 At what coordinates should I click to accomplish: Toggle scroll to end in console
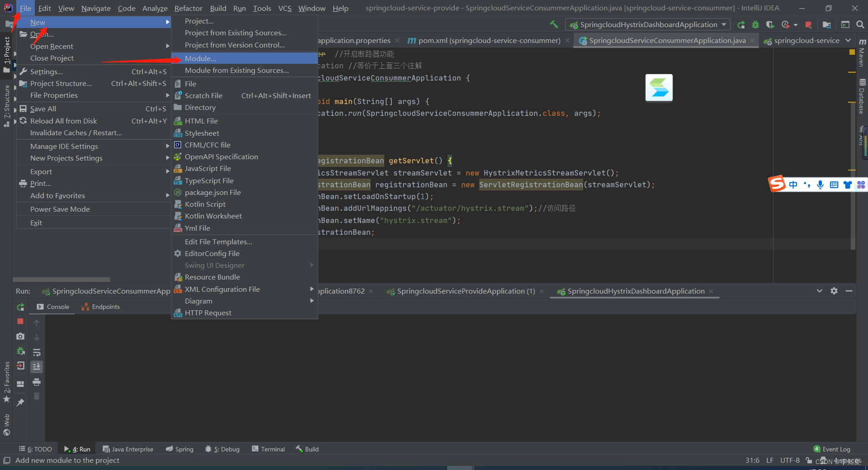coord(37,367)
